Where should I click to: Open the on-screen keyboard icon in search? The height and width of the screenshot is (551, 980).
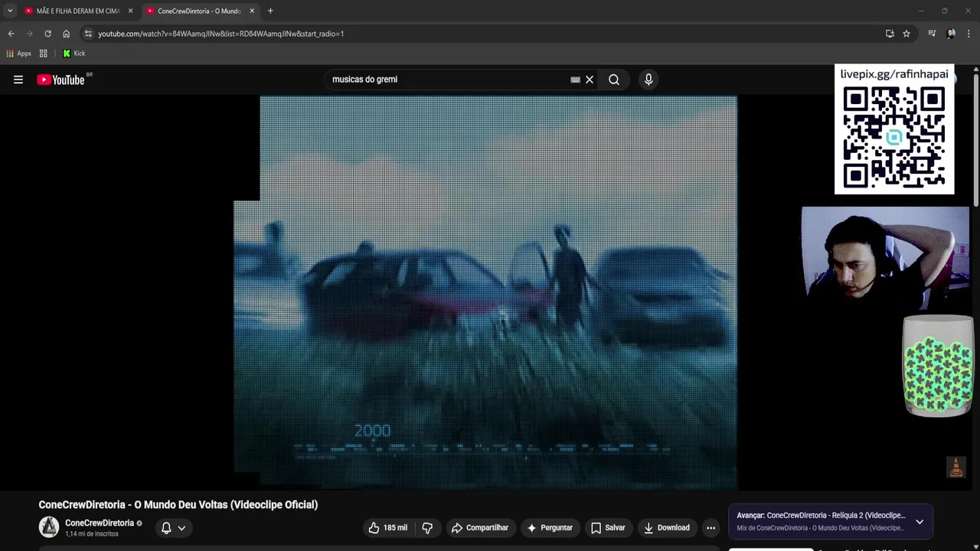pos(575,80)
